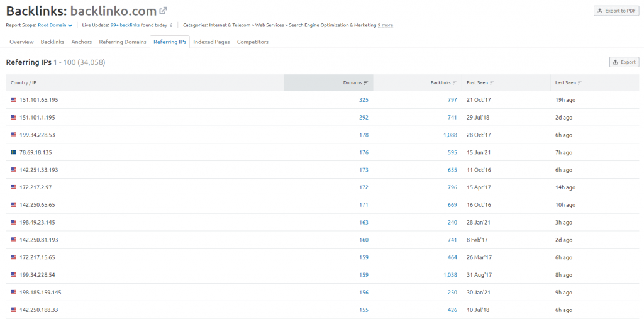Click first seen date 30 Jan'21

click(479, 293)
